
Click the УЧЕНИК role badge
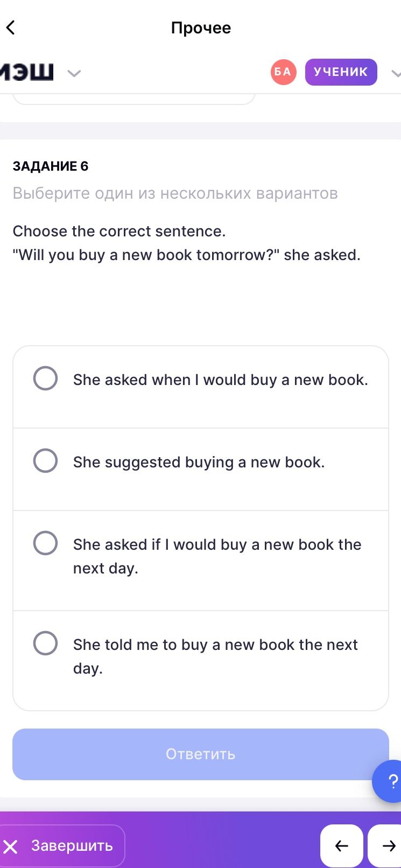click(341, 72)
